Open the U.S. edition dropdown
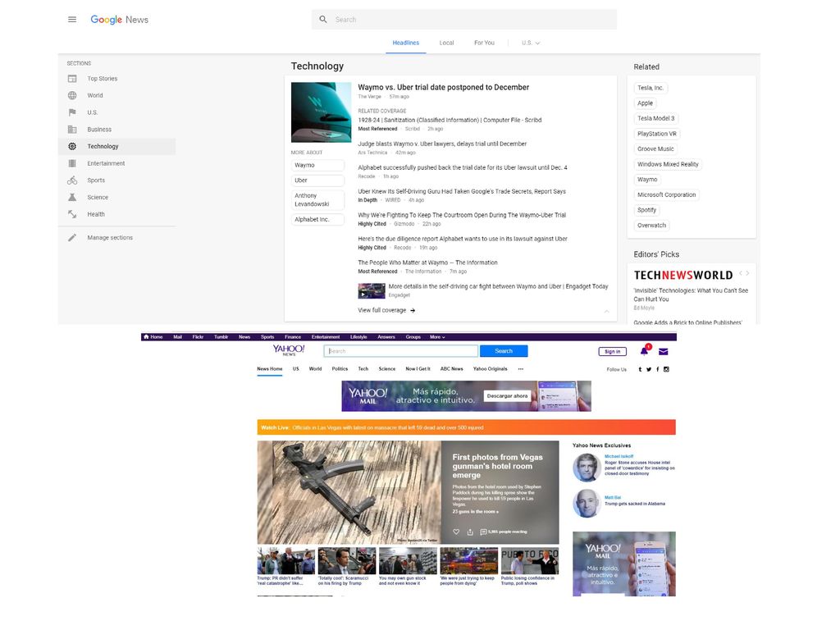 click(531, 43)
